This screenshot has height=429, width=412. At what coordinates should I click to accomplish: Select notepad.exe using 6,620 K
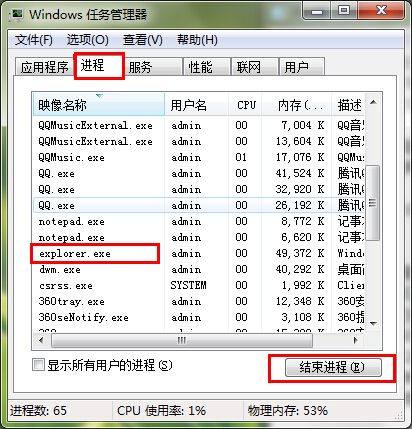pyautogui.click(x=199, y=237)
